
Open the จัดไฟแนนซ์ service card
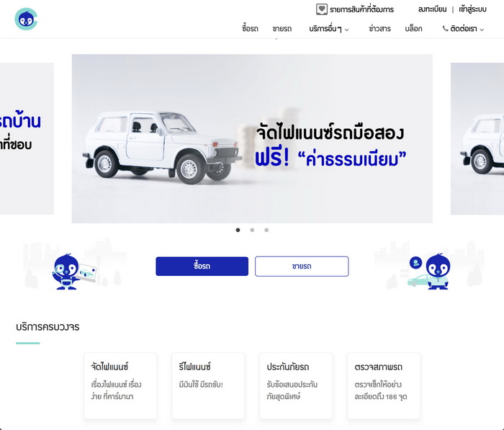(120, 385)
